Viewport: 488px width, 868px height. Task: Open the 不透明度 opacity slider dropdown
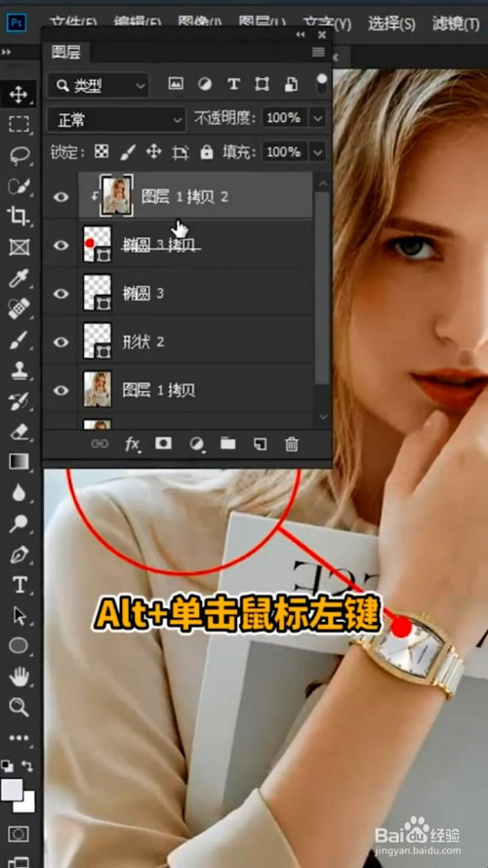pos(317,118)
